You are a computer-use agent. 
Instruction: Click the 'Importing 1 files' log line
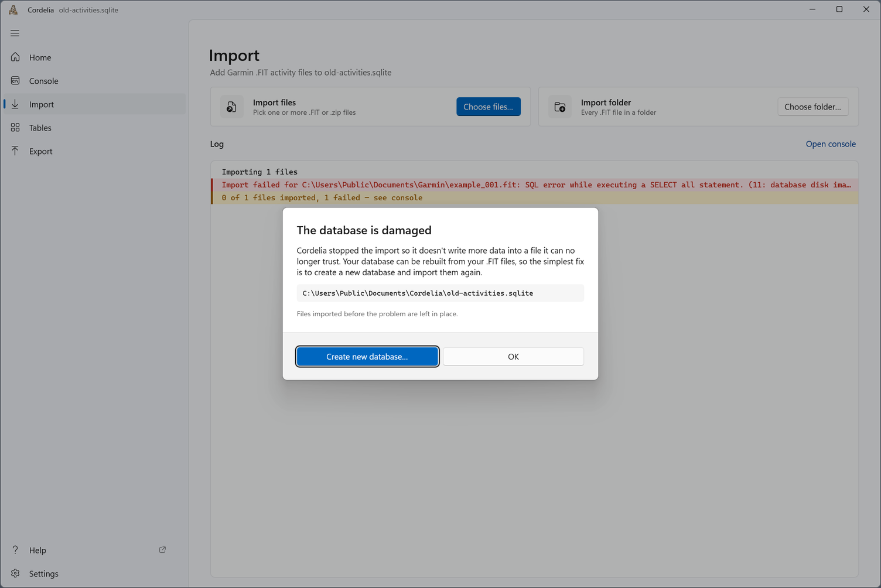[259, 172]
